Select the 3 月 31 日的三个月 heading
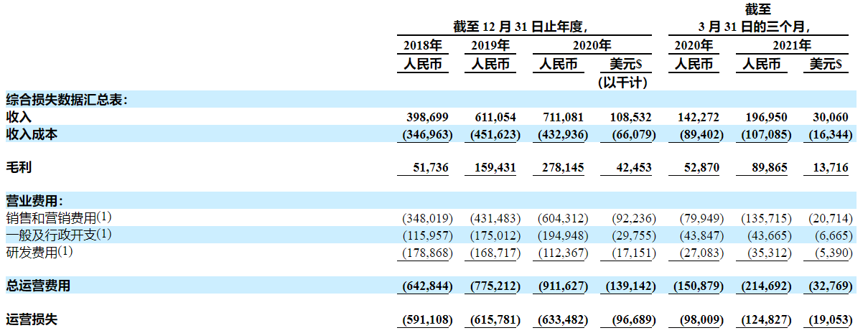Image resolution: width=868 pixels, height=333 pixels. point(755,27)
